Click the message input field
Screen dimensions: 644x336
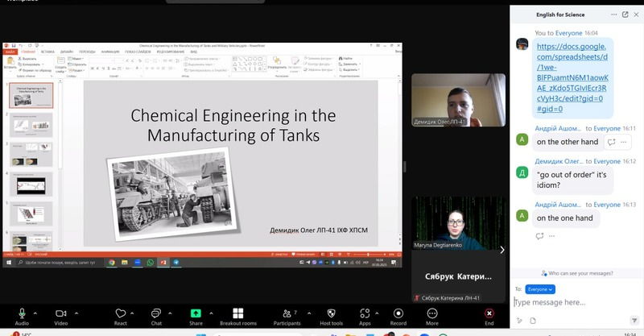[575, 302]
